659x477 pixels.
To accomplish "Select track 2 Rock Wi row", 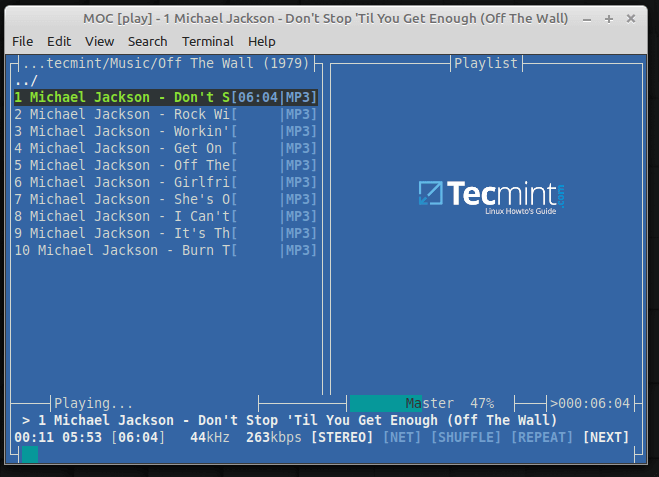I will point(166,114).
